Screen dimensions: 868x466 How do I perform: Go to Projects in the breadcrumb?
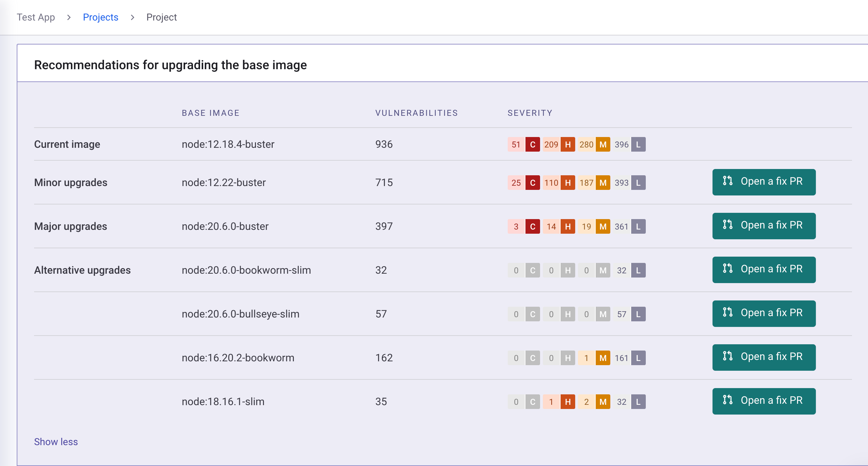(101, 17)
